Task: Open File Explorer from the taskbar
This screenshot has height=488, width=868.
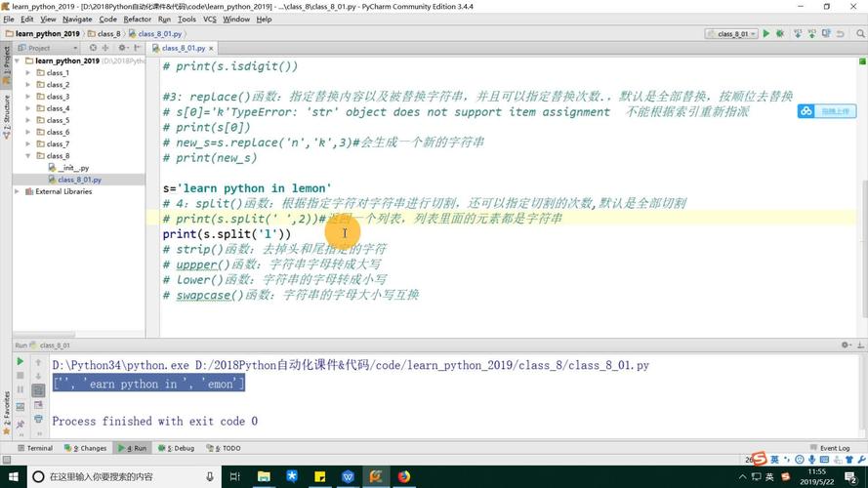Action: click(x=264, y=476)
